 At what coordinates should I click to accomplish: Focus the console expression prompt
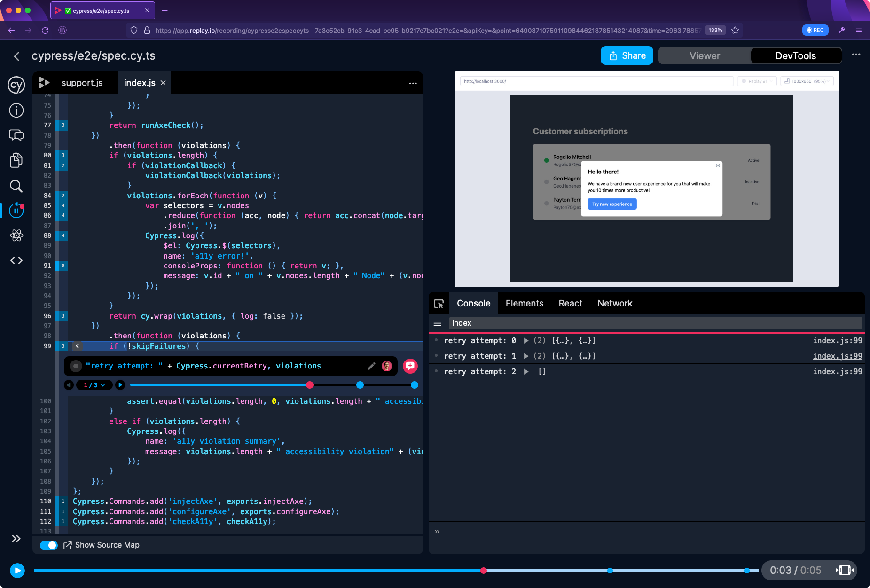[649, 532]
